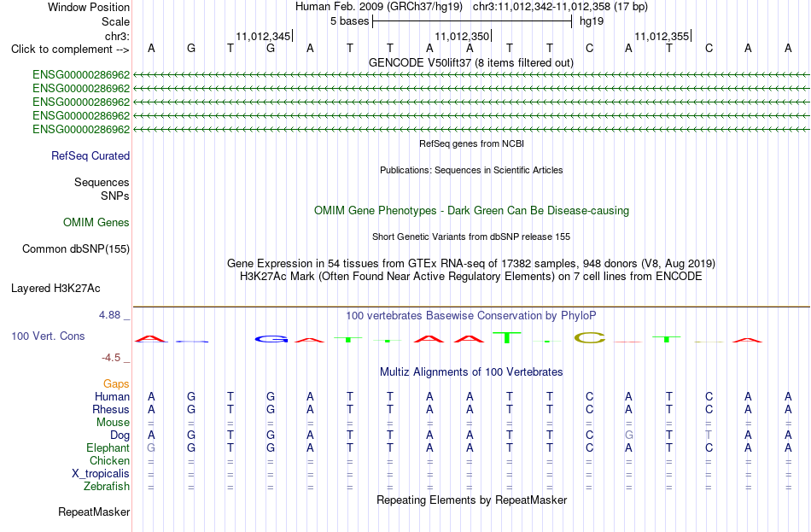Click 'Click to complement -->' to complement bases
Image resolution: width=811 pixels, height=532 pixels.
pyautogui.click(x=70, y=50)
